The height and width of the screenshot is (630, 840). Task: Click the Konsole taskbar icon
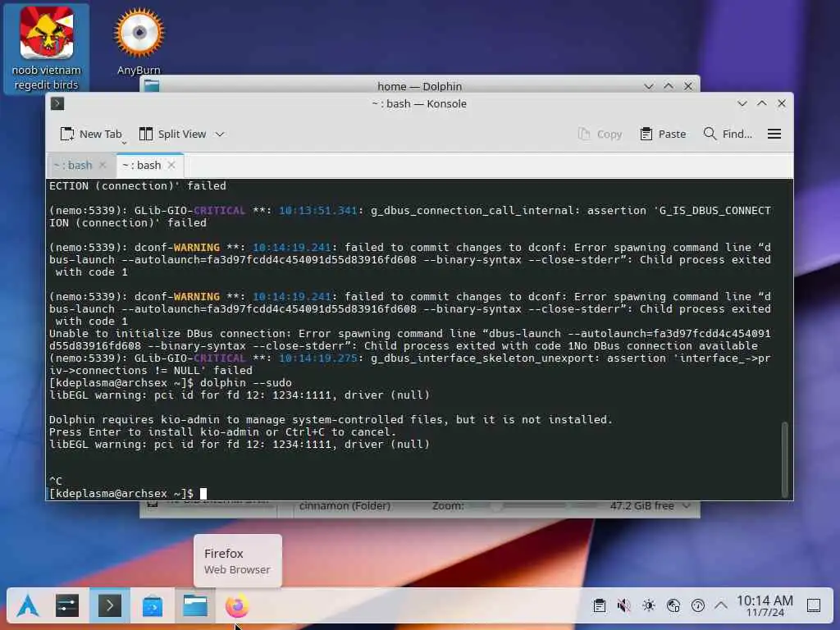[x=109, y=606]
